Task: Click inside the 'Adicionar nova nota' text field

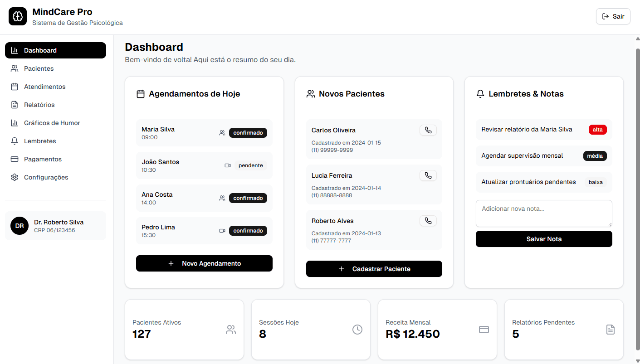Action: [x=543, y=213]
